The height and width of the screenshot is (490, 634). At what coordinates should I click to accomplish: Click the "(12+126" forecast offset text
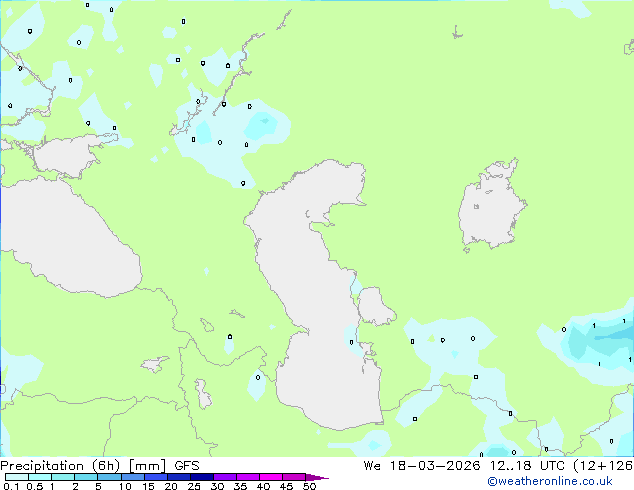point(603,466)
